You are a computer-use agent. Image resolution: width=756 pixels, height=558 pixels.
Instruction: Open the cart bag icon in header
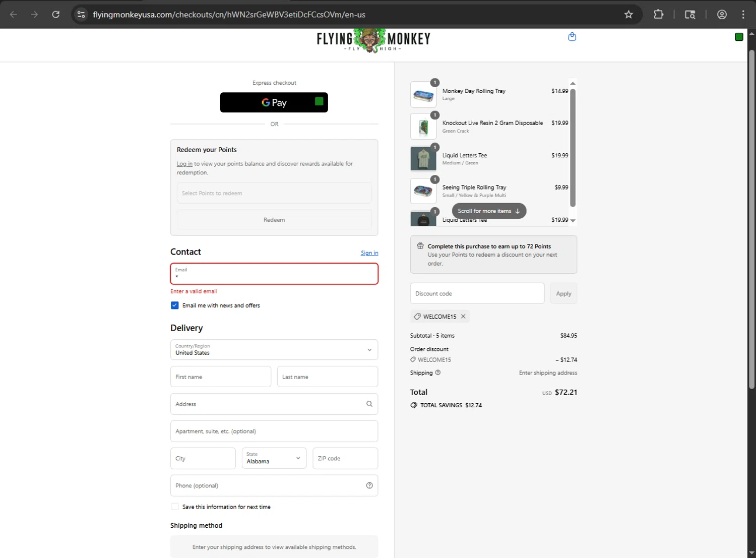[x=572, y=37]
